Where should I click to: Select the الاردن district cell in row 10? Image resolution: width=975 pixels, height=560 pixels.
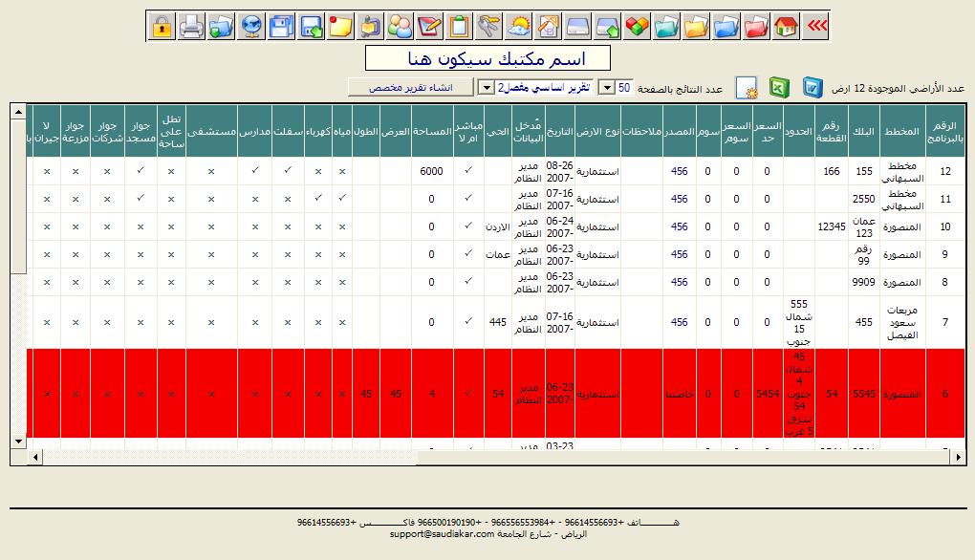(x=498, y=226)
